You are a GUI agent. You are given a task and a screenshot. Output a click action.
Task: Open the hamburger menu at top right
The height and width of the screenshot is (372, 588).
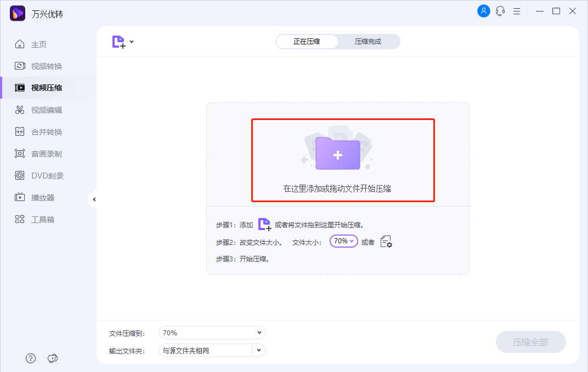coord(516,10)
